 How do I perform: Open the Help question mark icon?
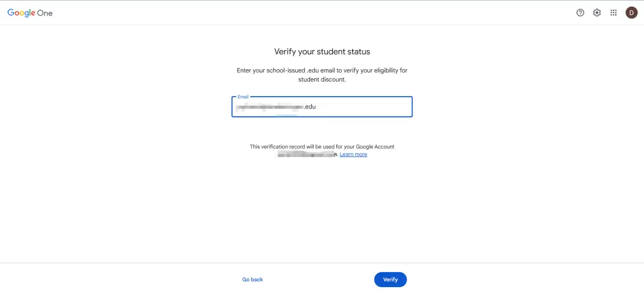pyautogui.click(x=580, y=13)
